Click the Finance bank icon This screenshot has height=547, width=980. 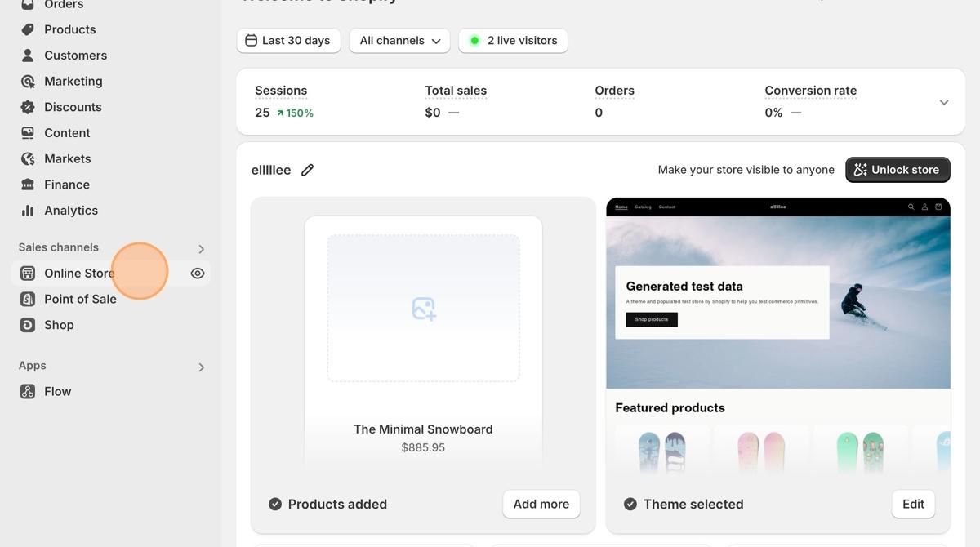pyautogui.click(x=28, y=185)
